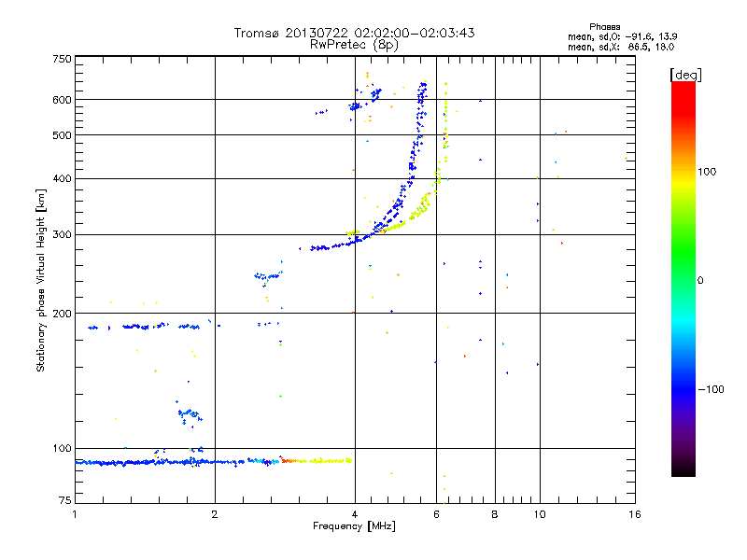Click the '300' height axis tick label
The height and width of the screenshot is (560, 747).
[62, 235]
